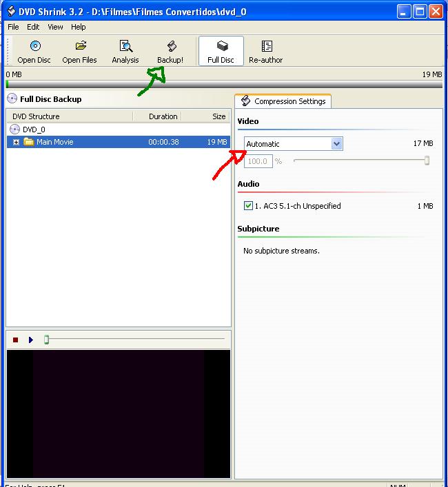Screen dimensions: 448x487
Task: Stop the video preview
Action: tap(16, 340)
